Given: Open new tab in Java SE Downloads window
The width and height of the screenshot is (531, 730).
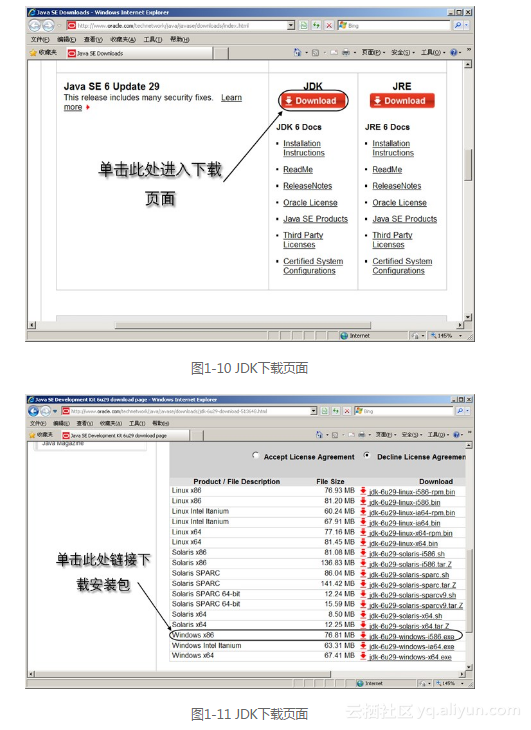Looking at the screenshot, I should point(221,53).
